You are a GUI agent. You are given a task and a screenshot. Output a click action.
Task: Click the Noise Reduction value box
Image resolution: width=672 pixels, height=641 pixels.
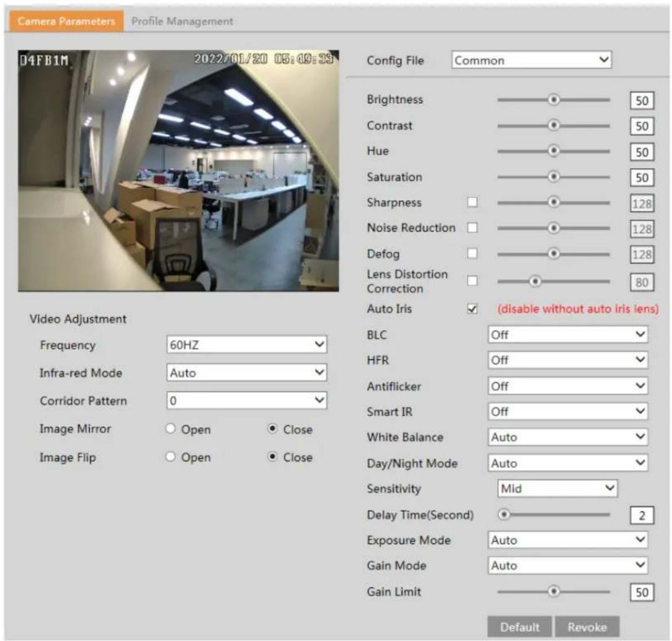[642, 229]
